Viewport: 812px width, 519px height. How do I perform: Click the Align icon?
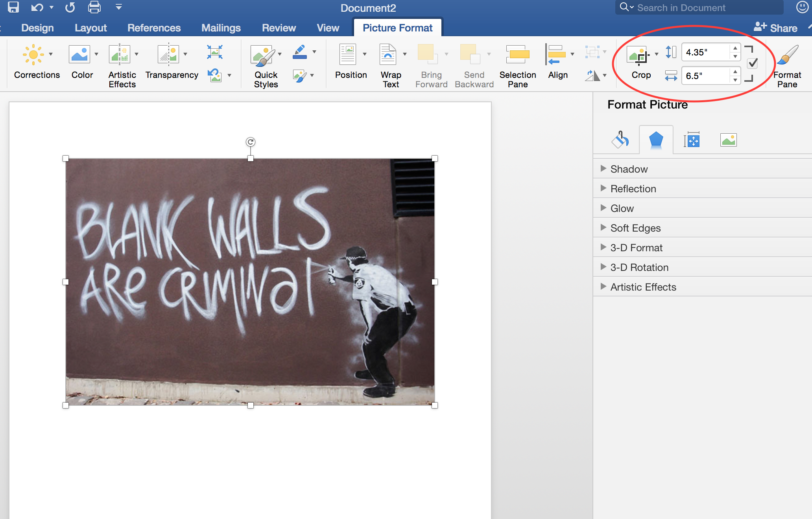click(555, 54)
